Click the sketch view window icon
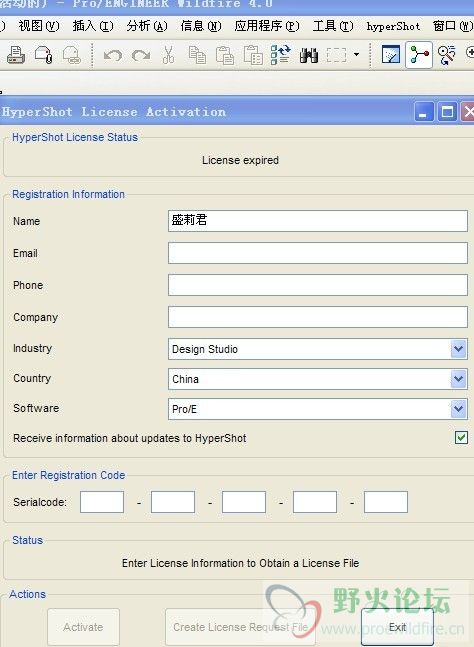 click(391, 54)
